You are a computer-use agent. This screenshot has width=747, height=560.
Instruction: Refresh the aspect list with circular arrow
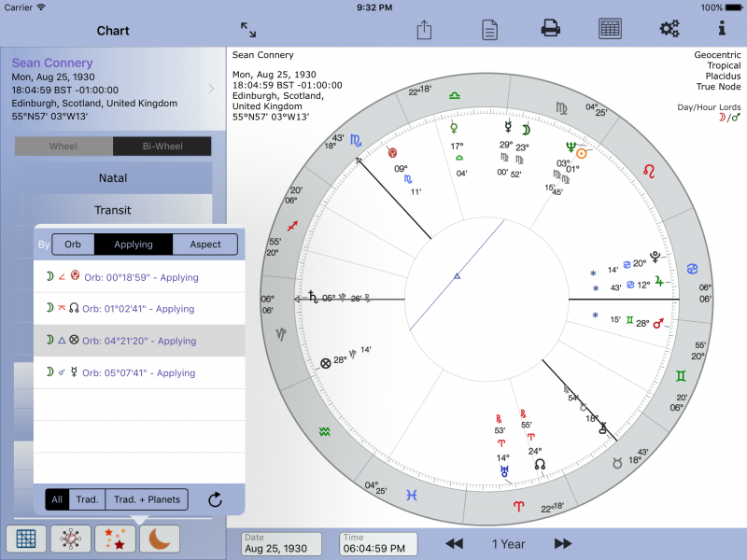[214, 499]
